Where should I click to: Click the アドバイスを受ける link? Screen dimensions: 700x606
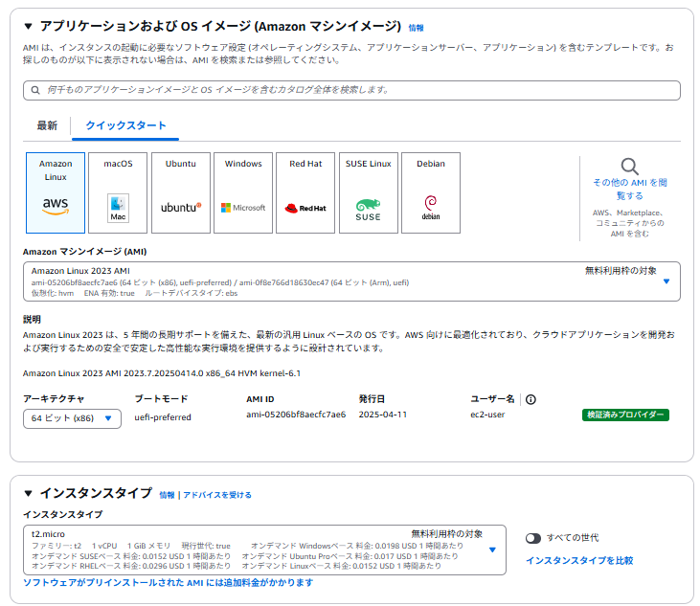217,495
